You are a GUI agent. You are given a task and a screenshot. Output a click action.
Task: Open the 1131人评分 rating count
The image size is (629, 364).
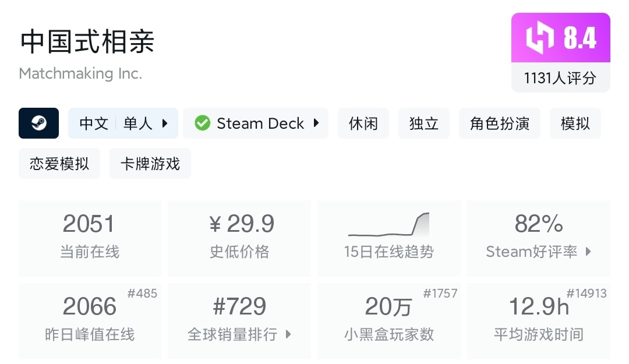560,78
